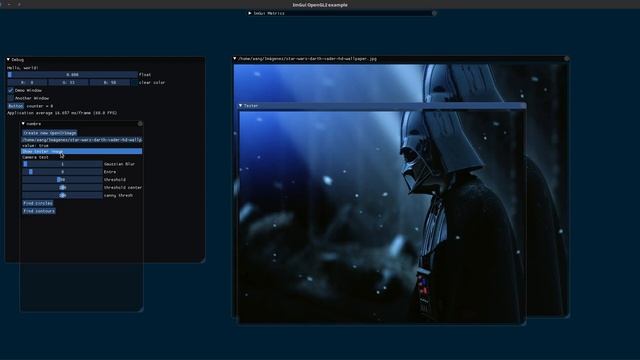
Task: Click the Find circles button
Action: click(x=38, y=203)
